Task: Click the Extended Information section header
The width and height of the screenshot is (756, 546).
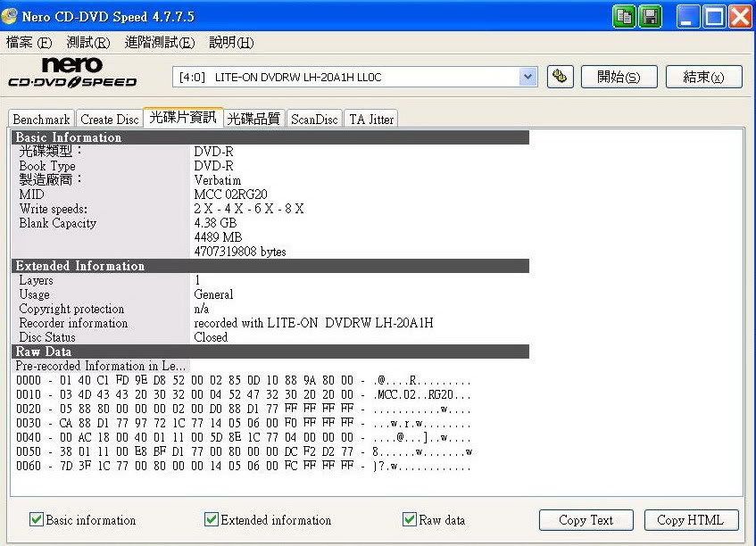Action: [x=270, y=266]
